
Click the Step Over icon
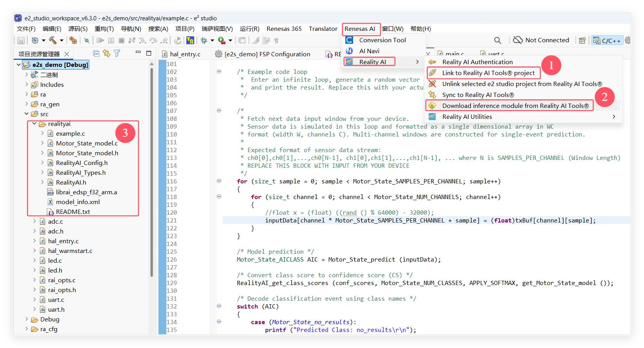point(153,40)
